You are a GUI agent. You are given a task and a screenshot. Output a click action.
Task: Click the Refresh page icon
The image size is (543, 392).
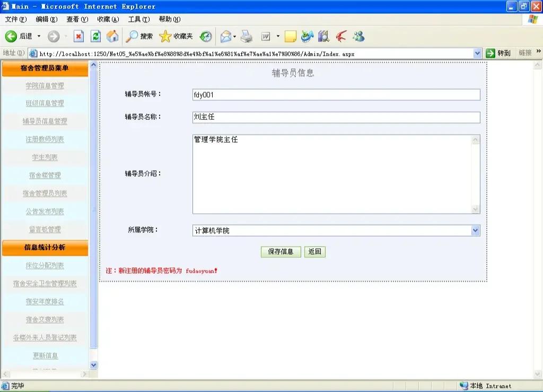coord(95,37)
